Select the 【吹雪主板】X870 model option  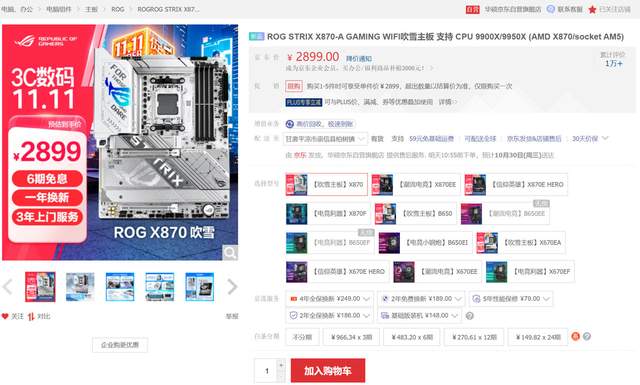[327, 184]
